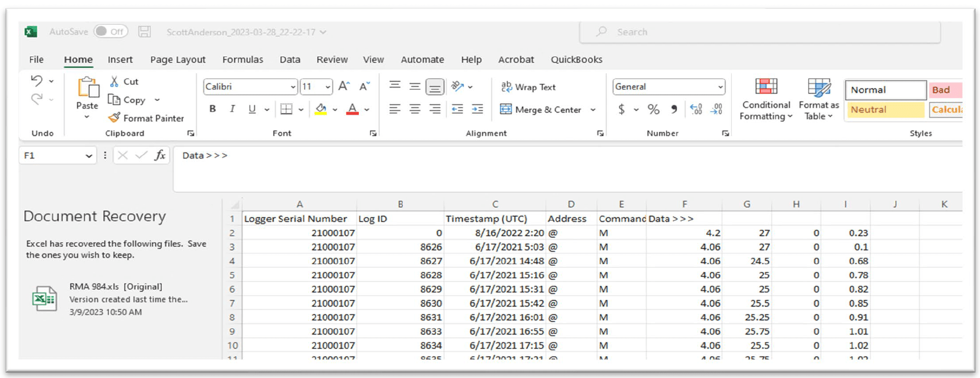Click the Cut scissors icon
This screenshot has width=980, height=378.
114,82
